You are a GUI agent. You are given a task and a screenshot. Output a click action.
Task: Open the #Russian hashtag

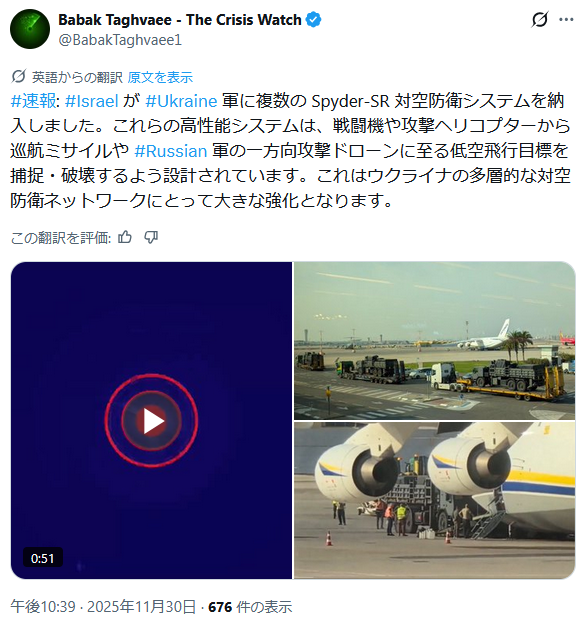click(170, 151)
